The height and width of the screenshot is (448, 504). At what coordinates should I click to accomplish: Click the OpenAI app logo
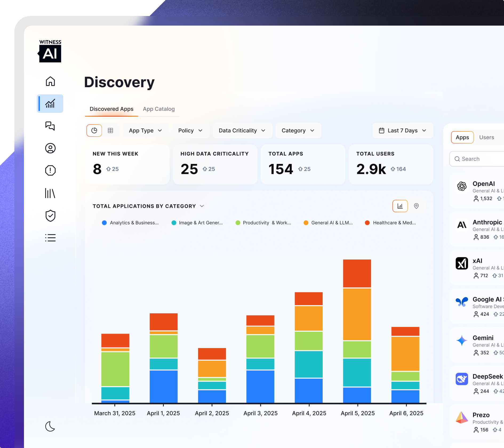pyautogui.click(x=462, y=186)
